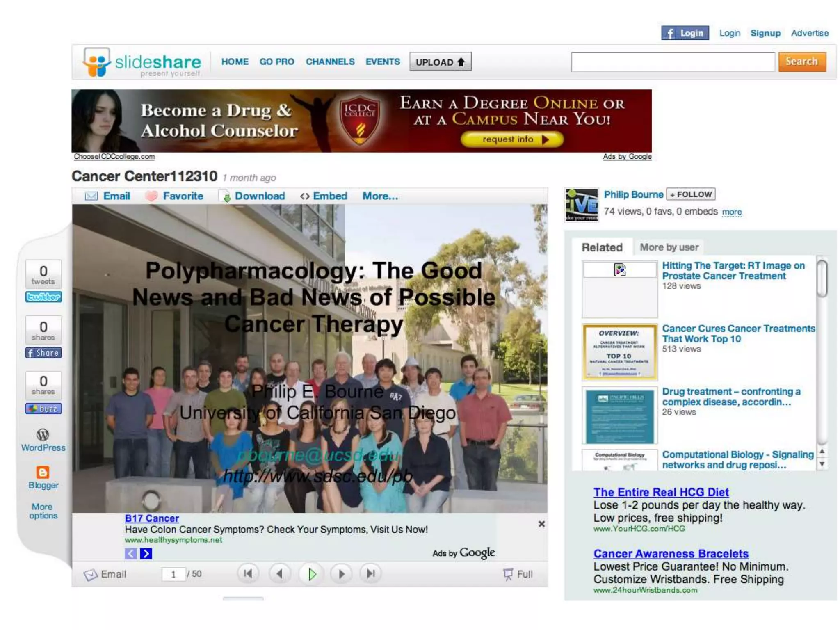This screenshot has width=840, height=630.
Task: Share via the Facebook Share button
Action: click(x=43, y=353)
